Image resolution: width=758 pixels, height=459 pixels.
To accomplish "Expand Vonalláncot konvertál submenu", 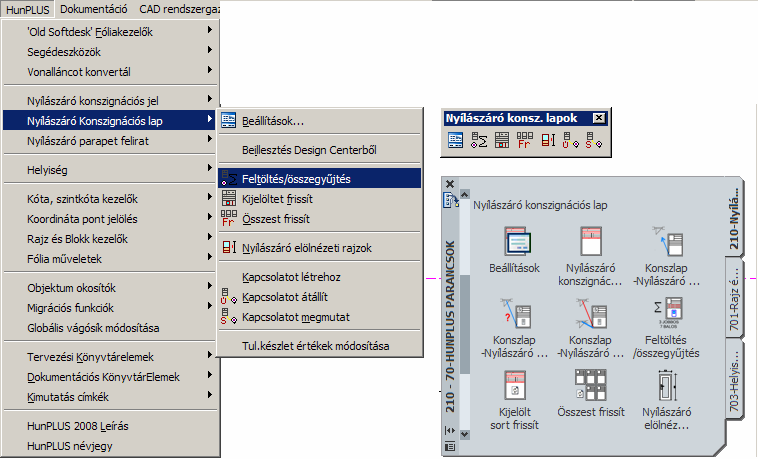I will click(x=110, y=72).
